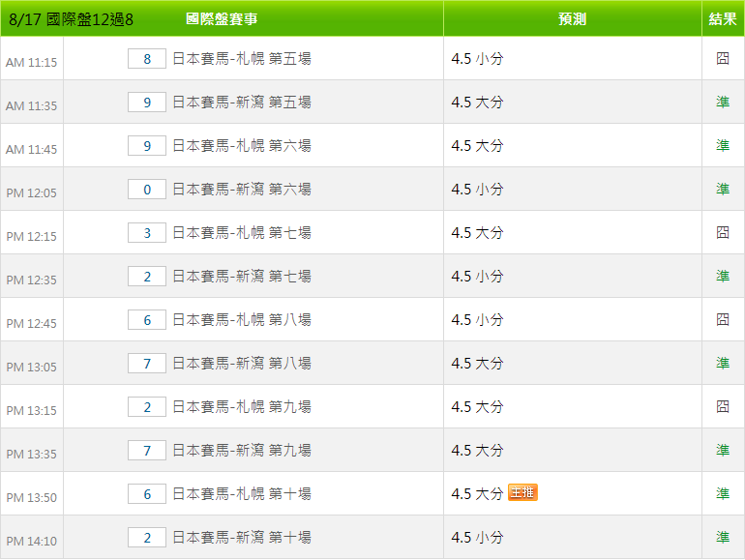
Task: Click number box 2 for 新瀉 第七場
Action: 147,277
